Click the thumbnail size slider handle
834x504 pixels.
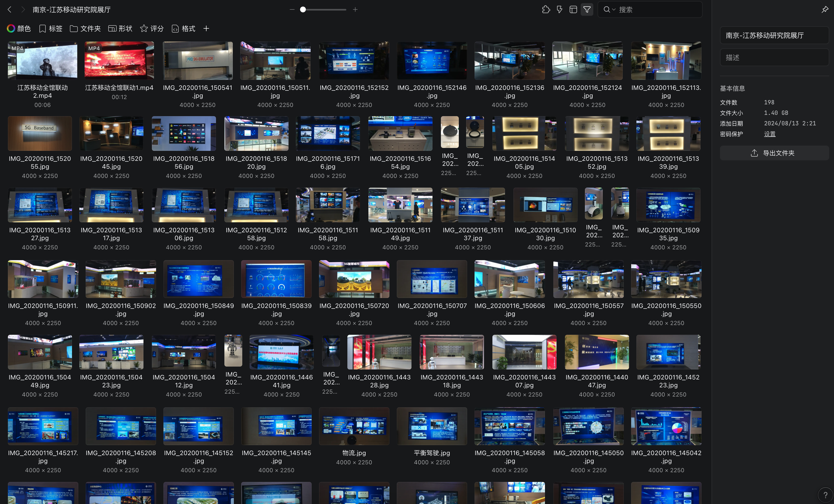click(303, 9)
